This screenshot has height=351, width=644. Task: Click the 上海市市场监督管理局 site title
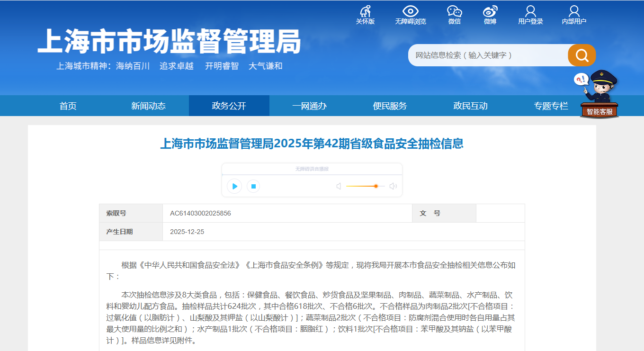(x=169, y=42)
